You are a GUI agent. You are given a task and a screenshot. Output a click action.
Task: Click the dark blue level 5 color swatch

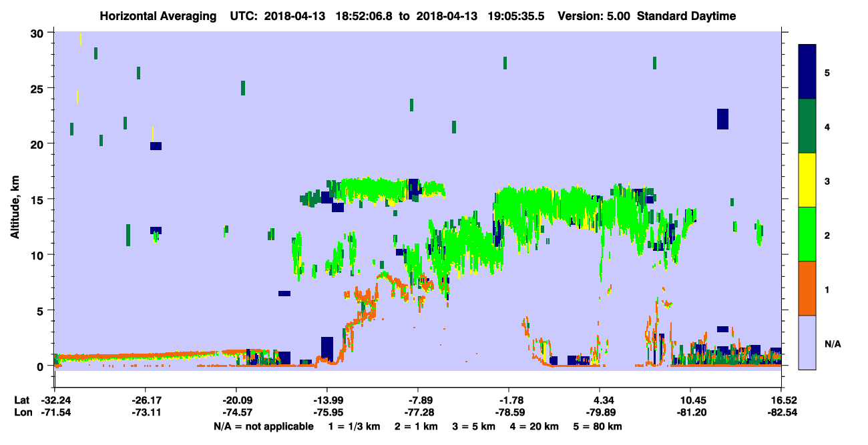(807, 71)
